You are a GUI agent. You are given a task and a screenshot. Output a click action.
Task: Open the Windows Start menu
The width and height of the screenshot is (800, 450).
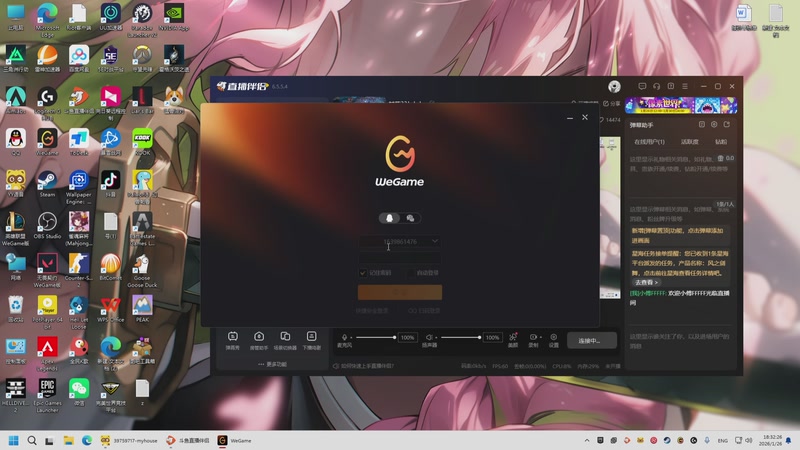point(14,440)
